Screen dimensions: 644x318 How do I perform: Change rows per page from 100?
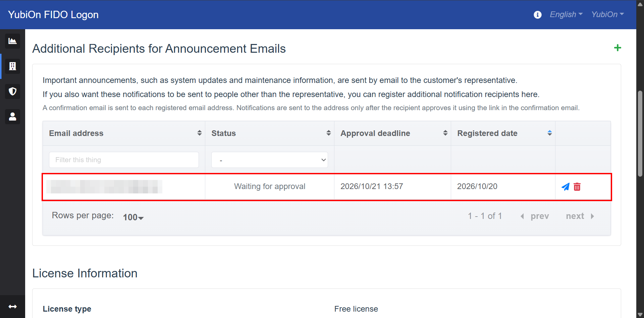[x=133, y=217]
